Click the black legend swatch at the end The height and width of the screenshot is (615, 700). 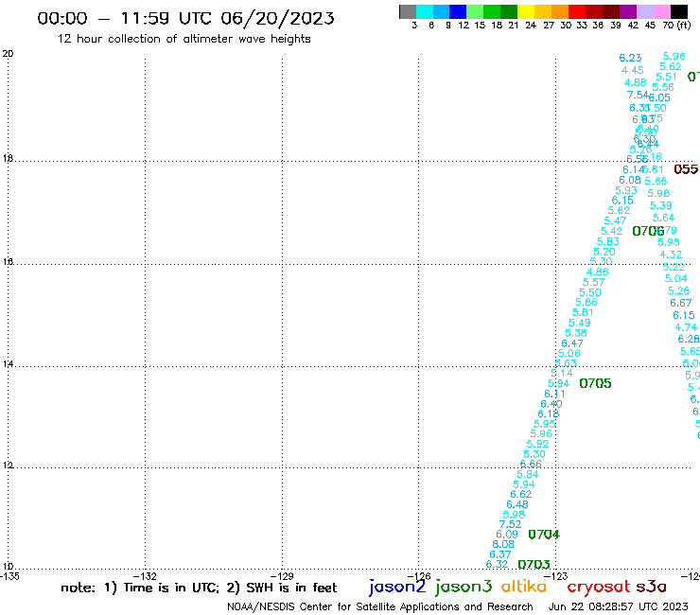[679, 11]
